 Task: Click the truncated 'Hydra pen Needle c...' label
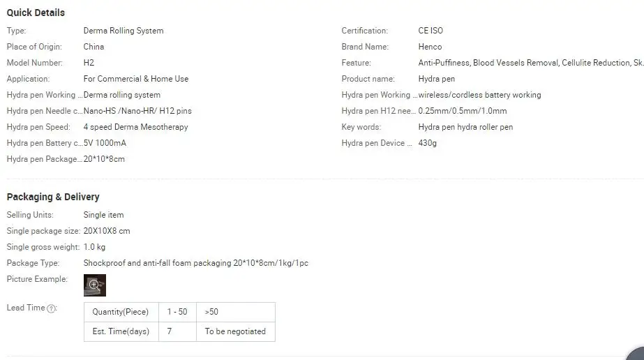pos(45,111)
